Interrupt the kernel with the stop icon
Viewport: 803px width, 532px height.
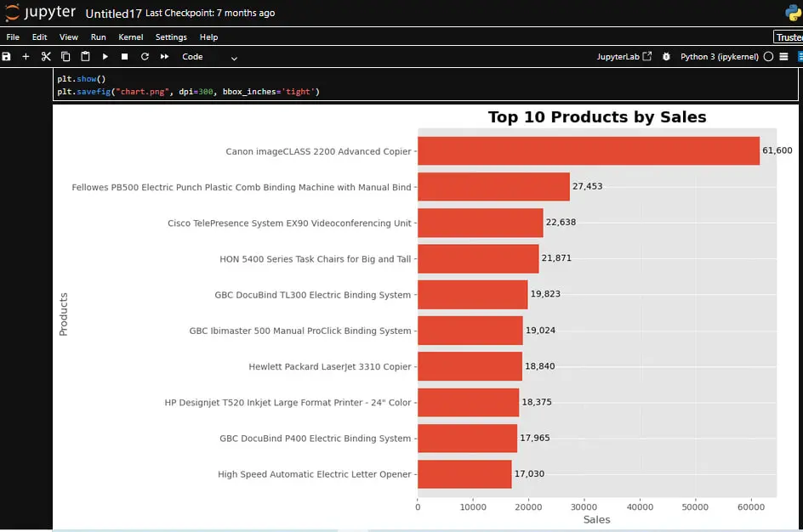tap(124, 57)
